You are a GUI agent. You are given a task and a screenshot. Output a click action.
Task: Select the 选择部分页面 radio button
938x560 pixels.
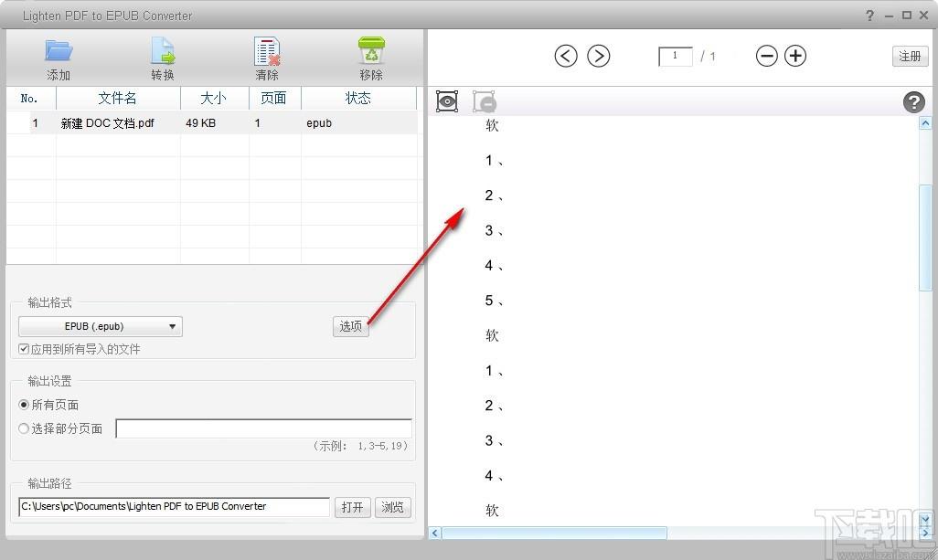(x=24, y=428)
